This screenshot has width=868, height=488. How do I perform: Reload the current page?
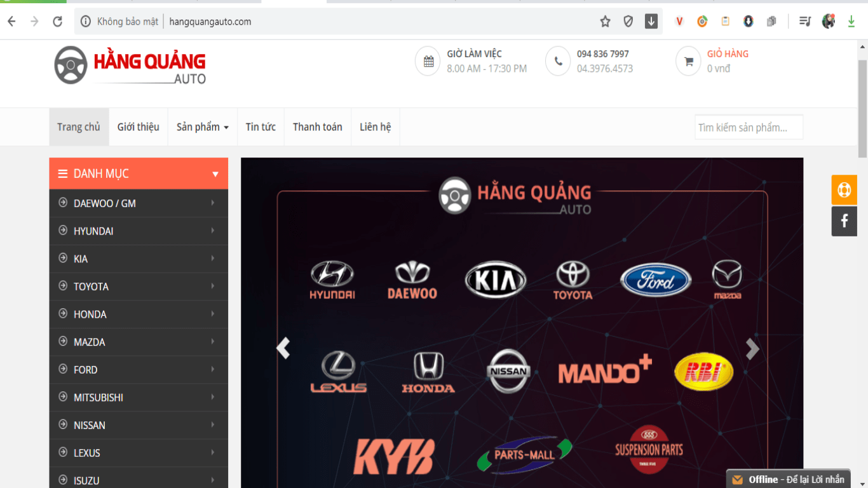point(57,22)
